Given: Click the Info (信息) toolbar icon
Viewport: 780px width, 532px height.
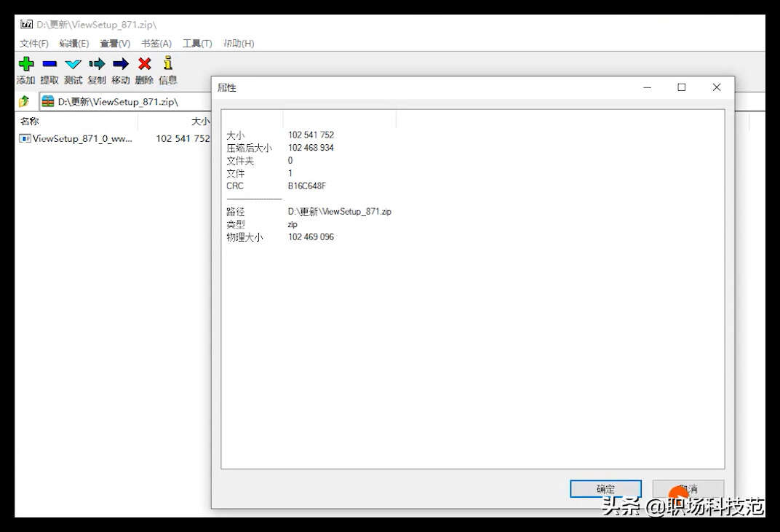Looking at the screenshot, I should point(168,63).
